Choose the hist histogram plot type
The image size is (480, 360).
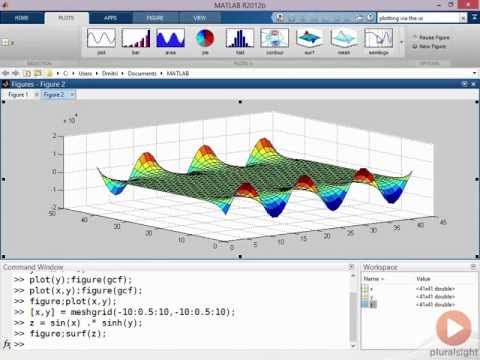point(240,42)
